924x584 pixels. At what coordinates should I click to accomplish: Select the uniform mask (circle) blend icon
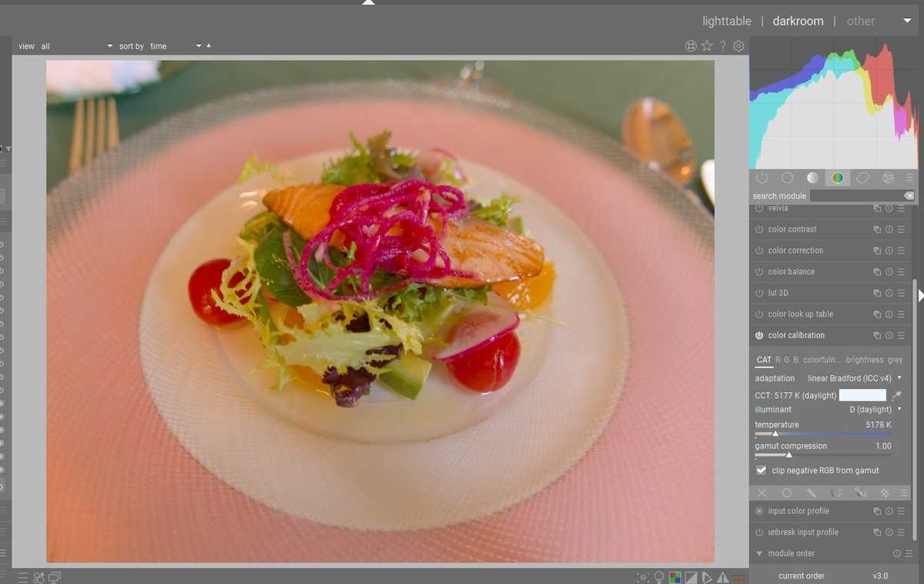tap(787, 492)
